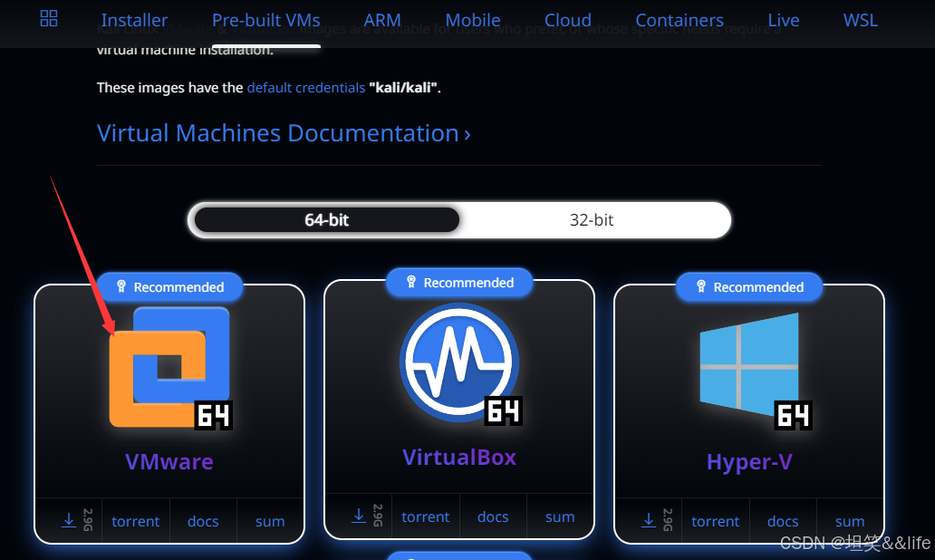Viewport: 935px width, 560px height.
Task: Download the VMware image
Action: (x=69, y=521)
